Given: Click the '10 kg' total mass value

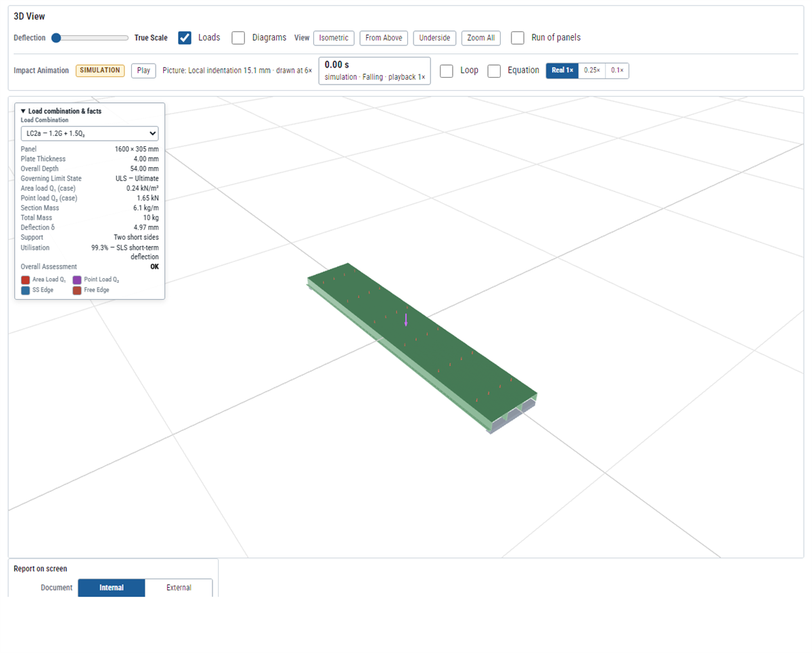Looking at the screenshot, I should tap(151, 218).
